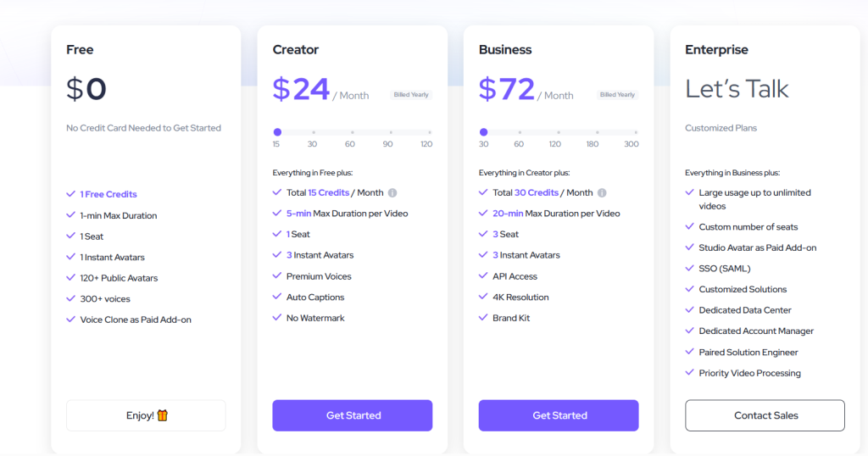Select 120 credits on Creator slider
The image size is (868, 456).
click(x=429, y=132)
